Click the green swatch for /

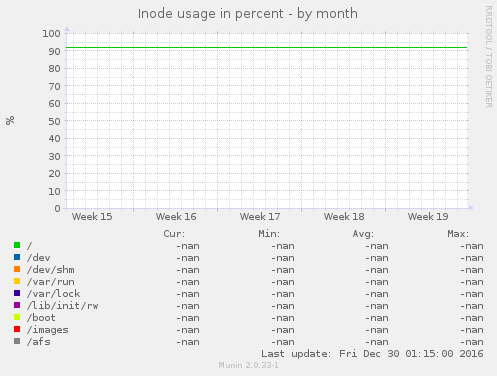click(17, 245)
